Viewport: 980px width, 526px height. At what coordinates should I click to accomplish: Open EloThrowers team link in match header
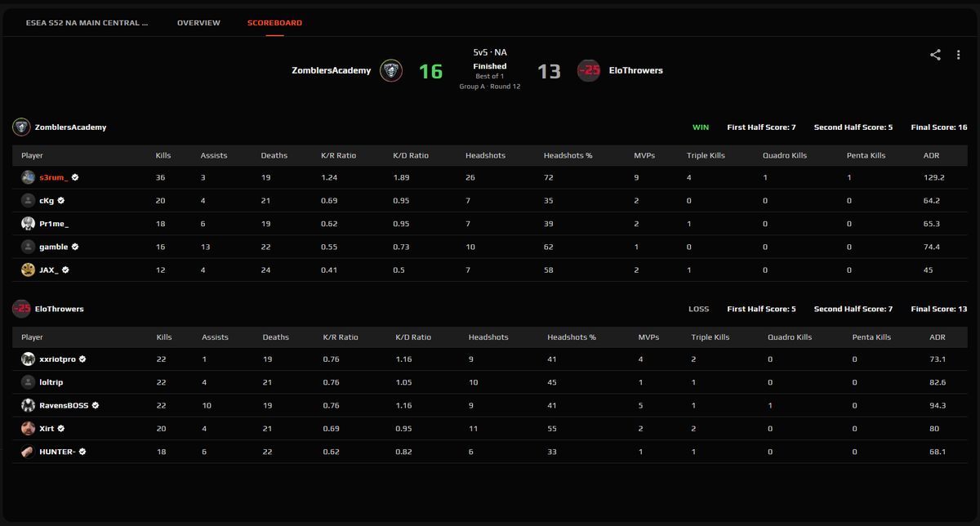pyautogui.click(x=636, y=71)
